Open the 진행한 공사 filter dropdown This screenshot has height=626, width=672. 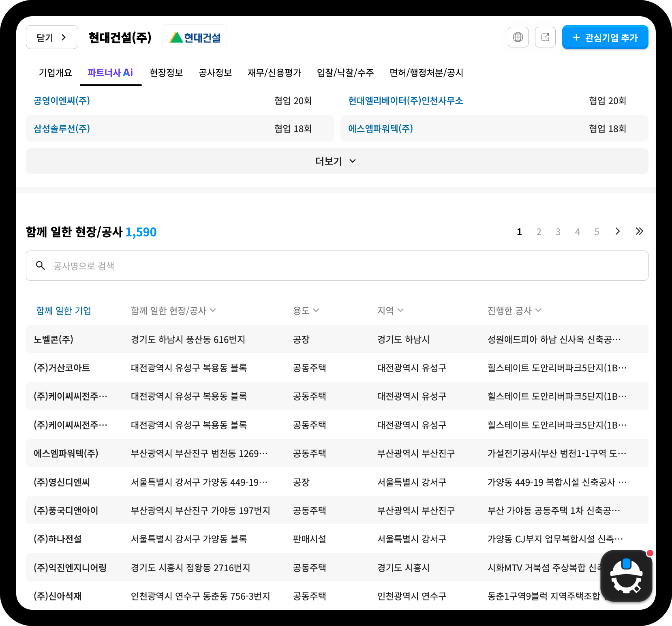pos(514,311)
